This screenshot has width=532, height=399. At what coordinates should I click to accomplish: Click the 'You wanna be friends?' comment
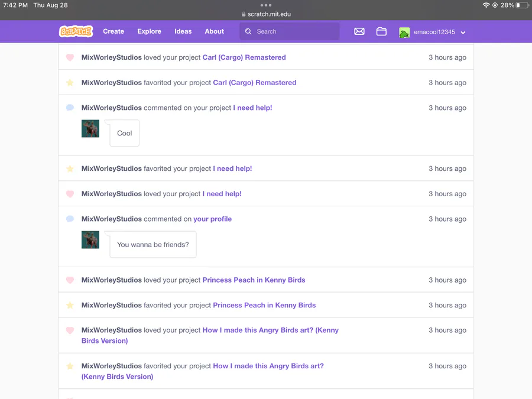pyautogui.click(x=153, y=245)
